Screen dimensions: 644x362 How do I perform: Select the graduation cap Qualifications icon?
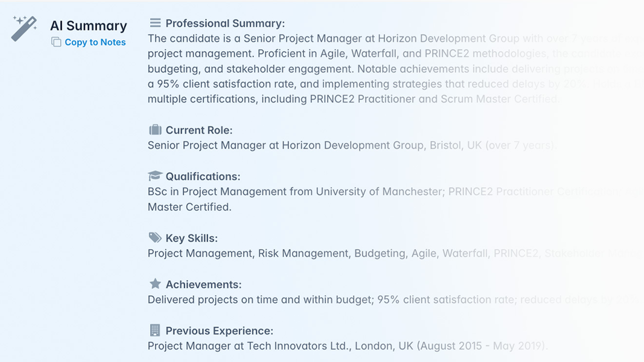pyautogui.click(x=155, y=176)
